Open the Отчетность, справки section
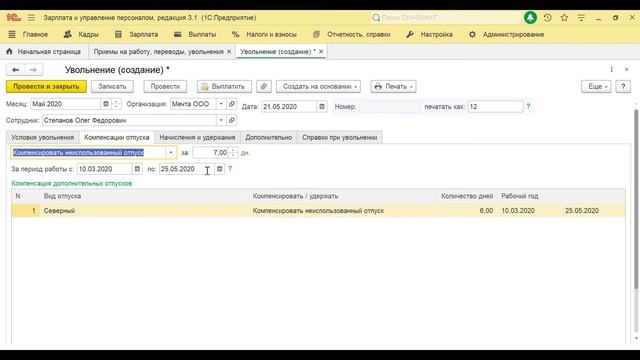 point(351,35)
